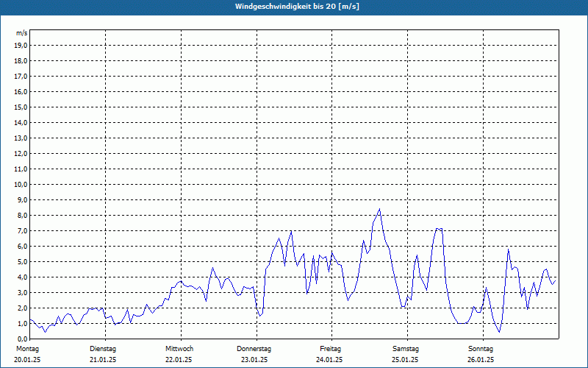This screenshot has height=368, width=588.
Task: Select the 'Sonntag' day label
Action: click(x=481, y=349)
